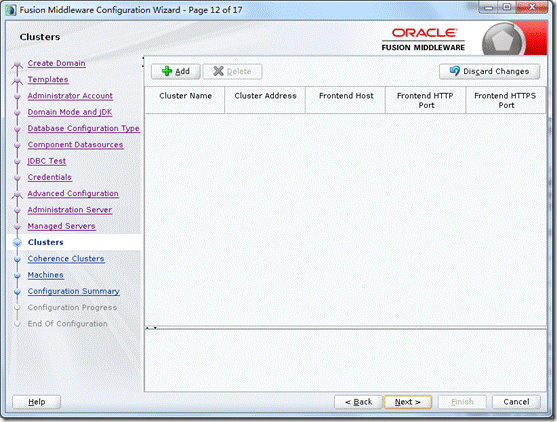This screenshot has height=422, width=557.
Task: Click the Machines step bullet marker
Action: [x=17, y=275]
